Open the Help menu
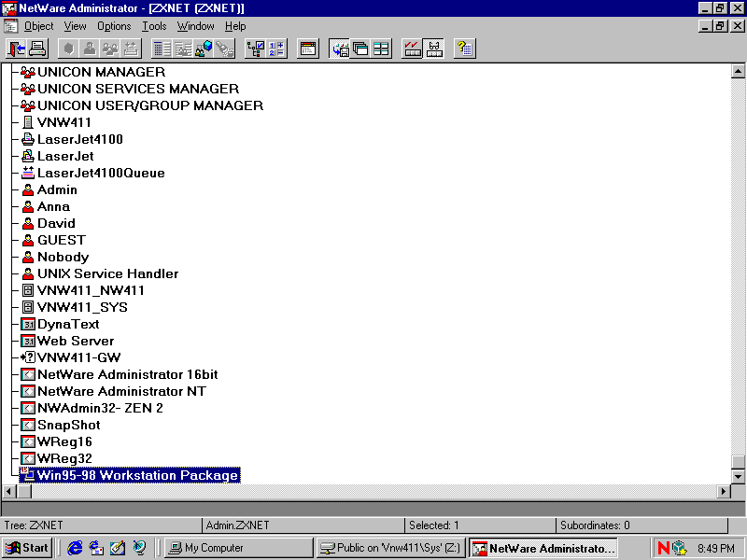Image resolution: width=747 pixels, height=560 pixels. pos(235,26)
